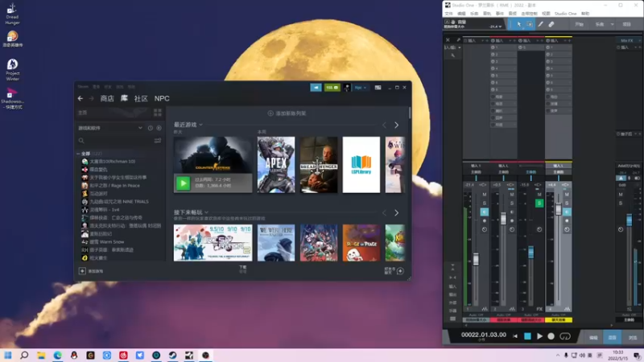Click the plus icon to add a game

82,271
